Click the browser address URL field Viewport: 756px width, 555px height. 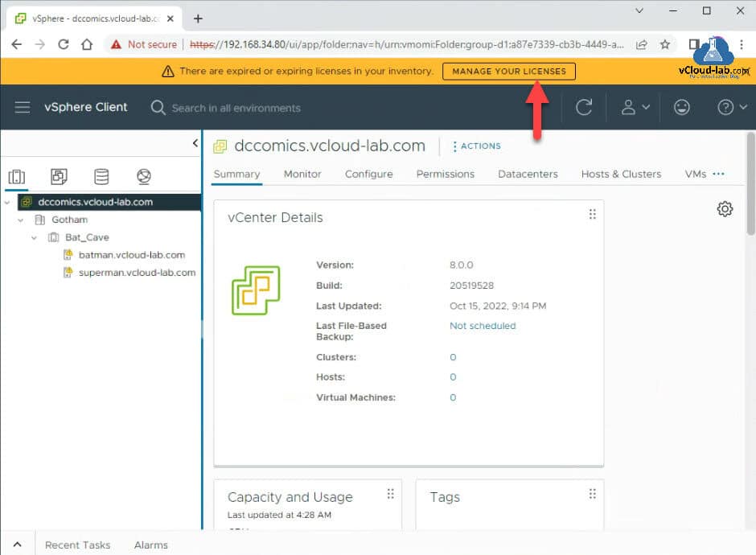(x=406, y=44)
